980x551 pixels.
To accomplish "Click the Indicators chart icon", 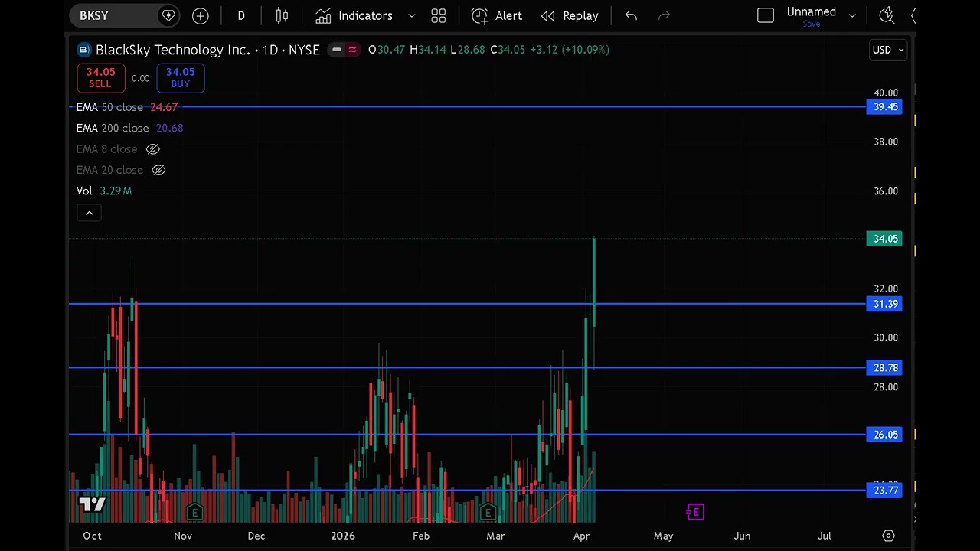I will tap(323, 15).
